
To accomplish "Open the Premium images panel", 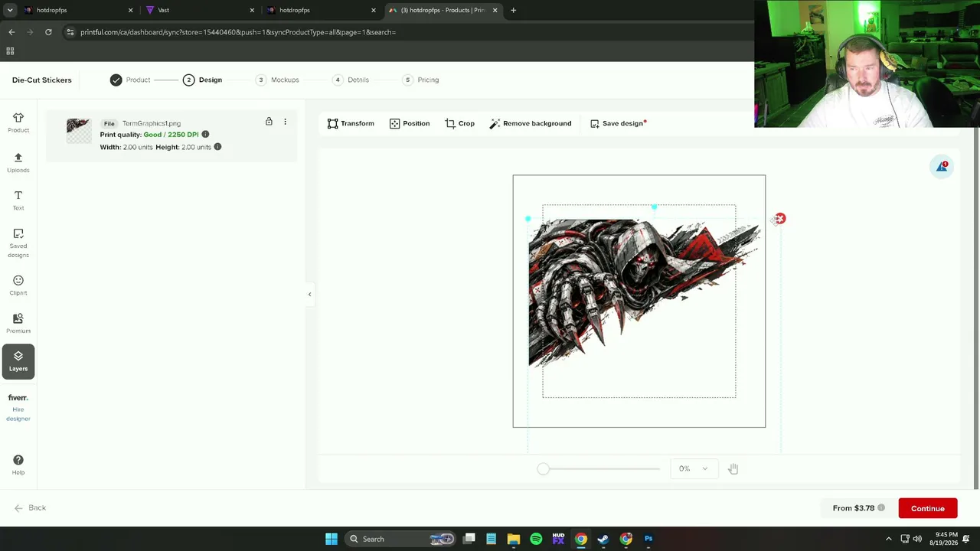I will 18,322.
